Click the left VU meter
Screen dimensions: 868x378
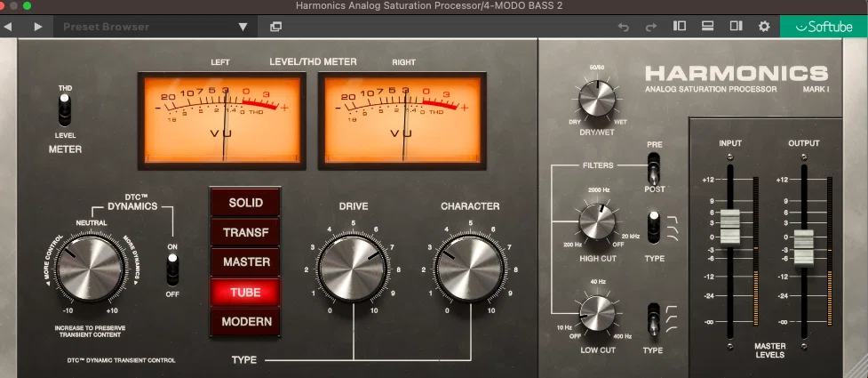coord(222,120)
